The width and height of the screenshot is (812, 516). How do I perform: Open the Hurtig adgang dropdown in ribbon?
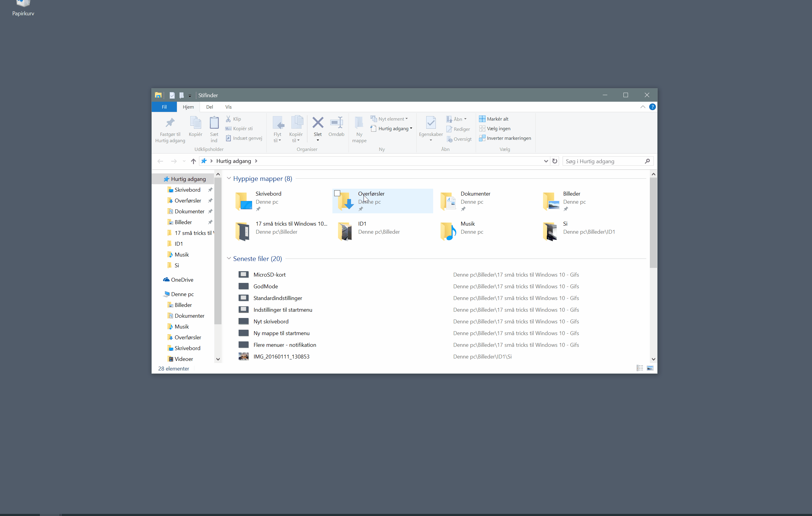pyautogui.click(x=391, y=129)
